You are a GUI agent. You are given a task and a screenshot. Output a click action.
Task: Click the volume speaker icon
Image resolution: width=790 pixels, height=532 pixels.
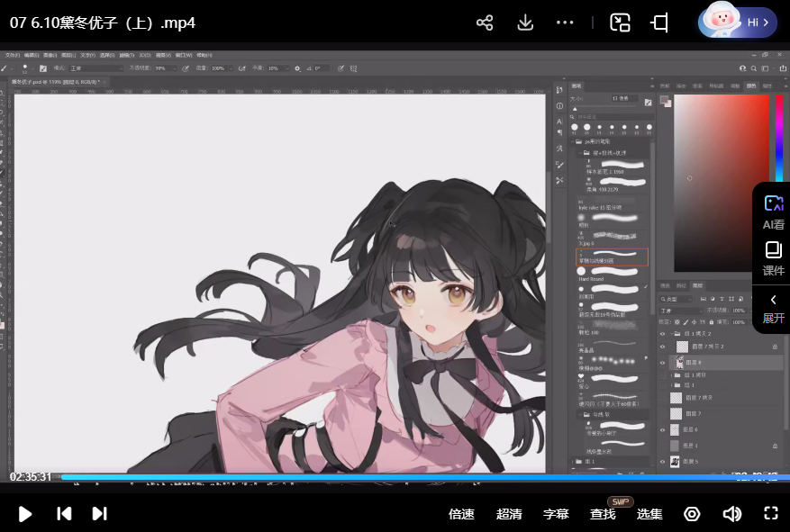click(x=732, y=513)
